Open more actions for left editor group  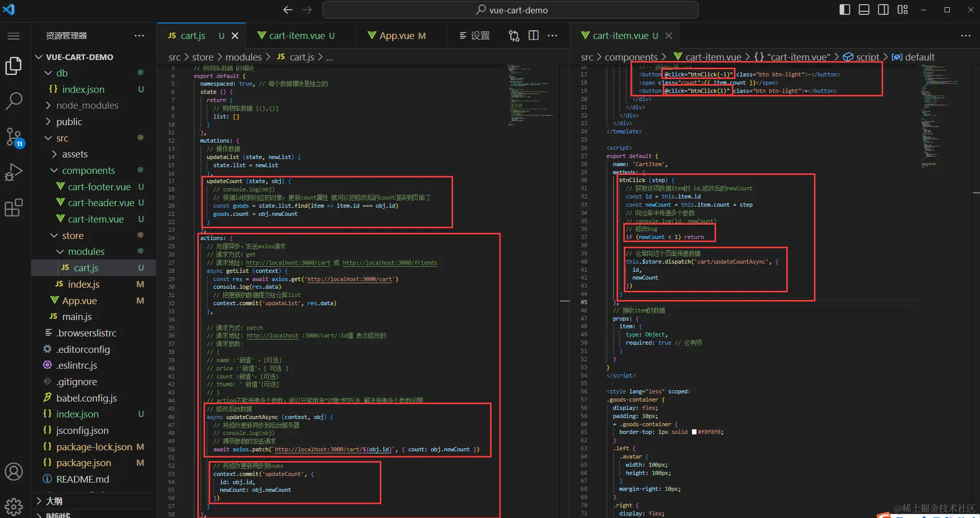(x=553, y=35)
